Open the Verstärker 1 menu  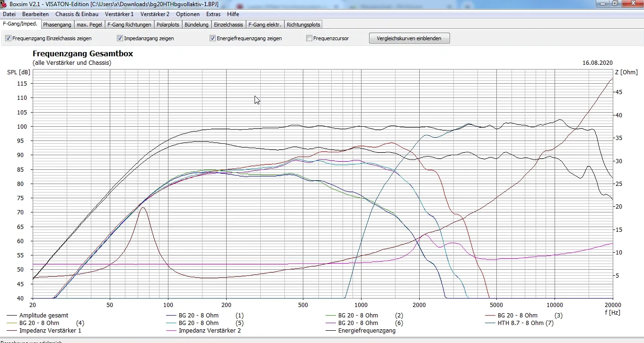(x=119, y=14)
